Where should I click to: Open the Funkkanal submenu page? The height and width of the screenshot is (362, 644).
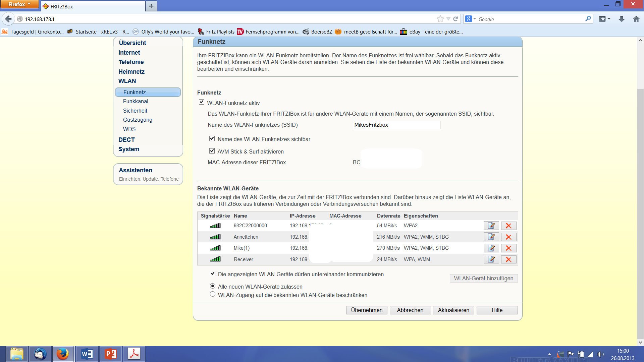point(136,102)
